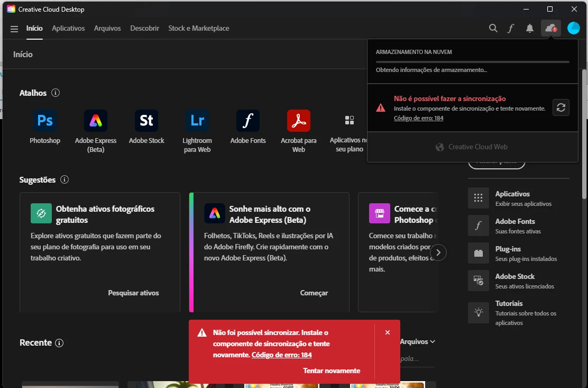Click the sync error warning triangle in cloud panel
The width and height of the screenshot is (588, 388).
pyautogui.click(x=381, y=108)
